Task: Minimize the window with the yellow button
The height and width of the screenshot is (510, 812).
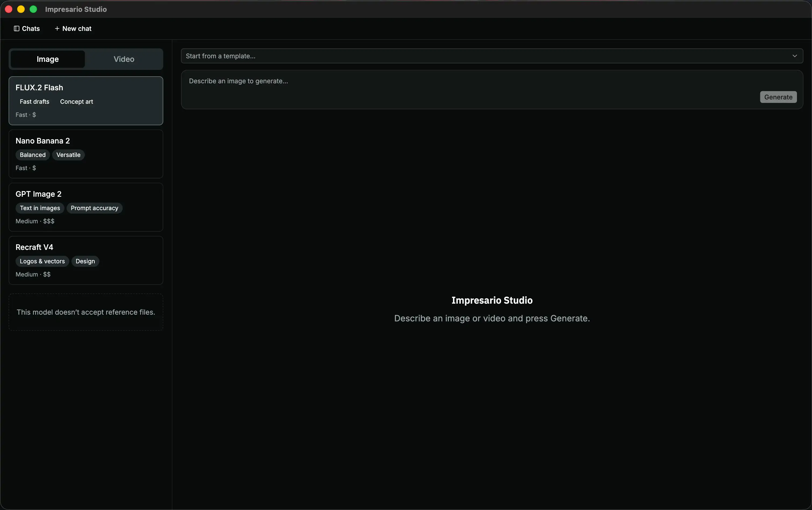Action: click(x=21, y=9)
